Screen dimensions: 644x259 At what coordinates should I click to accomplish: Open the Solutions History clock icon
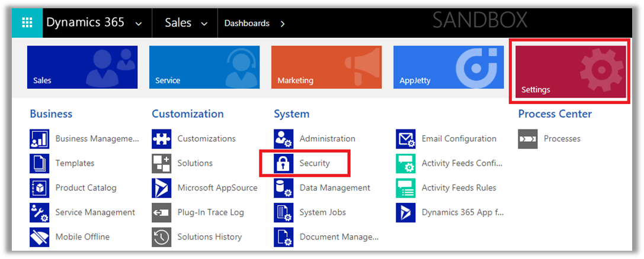click(162, 237)
